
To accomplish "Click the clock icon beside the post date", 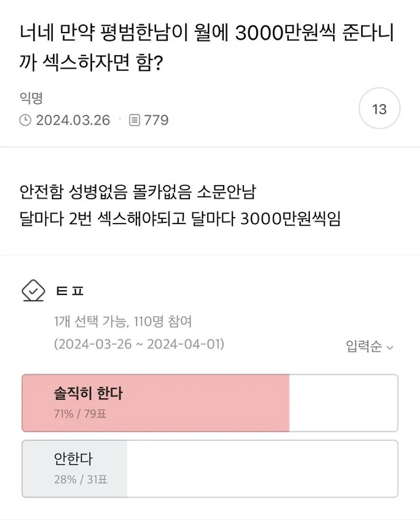I will 25,121.
